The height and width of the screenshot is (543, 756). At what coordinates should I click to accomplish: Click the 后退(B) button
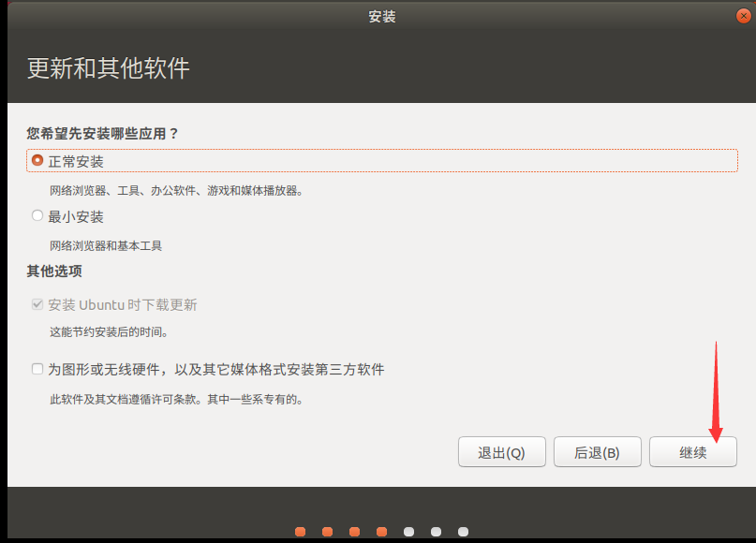pyautogui.click(x=598, y=452)
